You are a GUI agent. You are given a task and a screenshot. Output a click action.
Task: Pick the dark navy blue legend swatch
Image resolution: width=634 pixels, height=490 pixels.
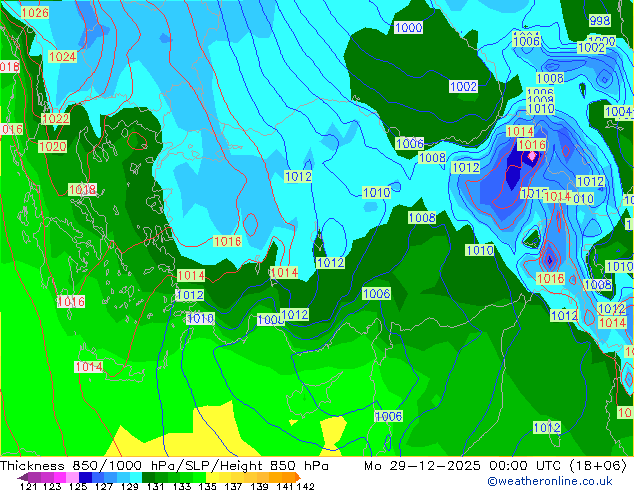[x=84, y=477]
